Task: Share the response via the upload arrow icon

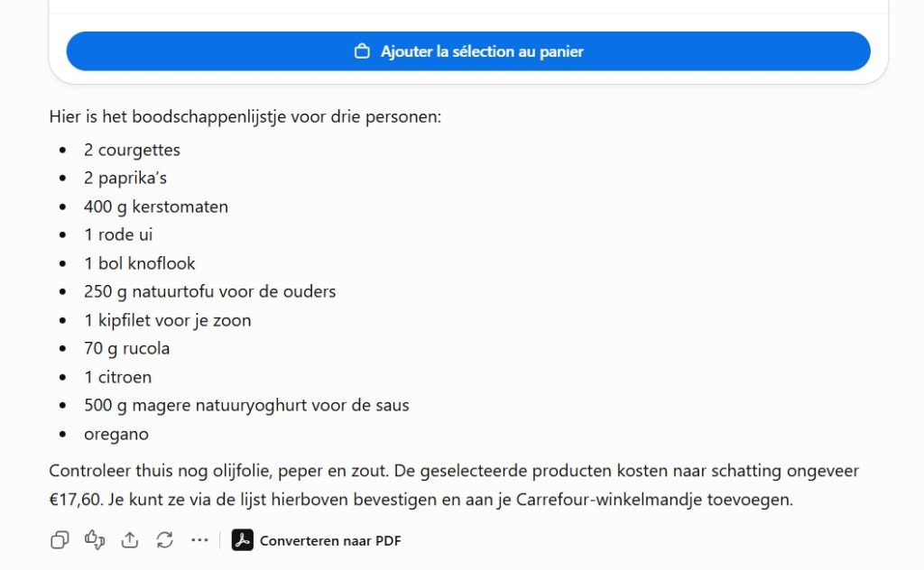Action: point(130,540)
